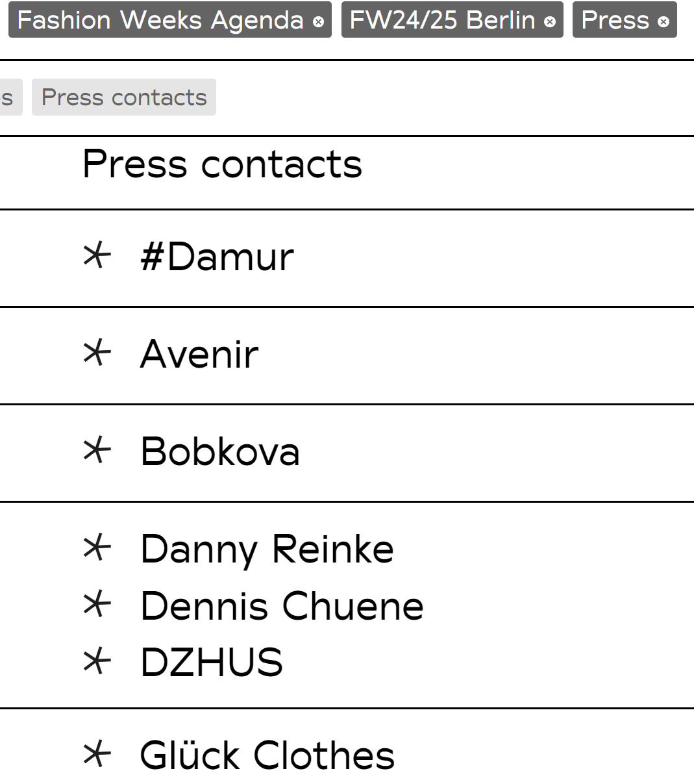This screenshot has height=784, width=694.
Task: Select the Press contacts tab
Action: [124, 97]
